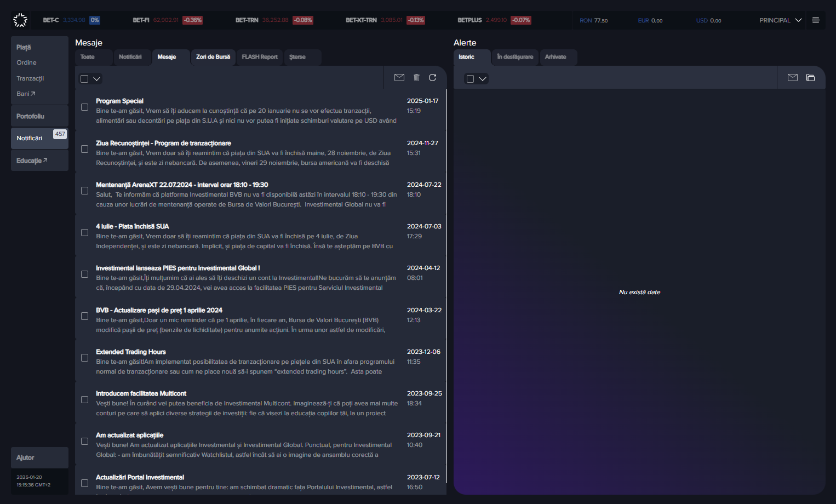
Task: Click envelope icon in Alerte toolbar
Action: click(x=793, y=78)
